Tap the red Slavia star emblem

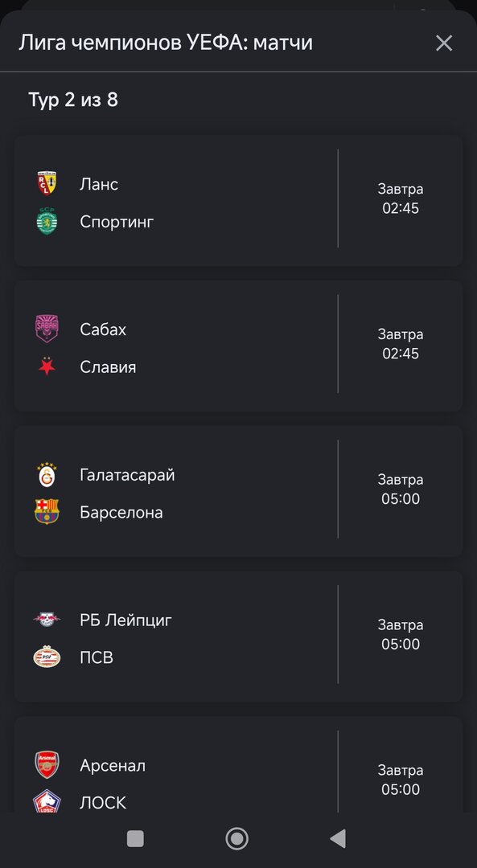pyautogui.click(x=47, y=367)
